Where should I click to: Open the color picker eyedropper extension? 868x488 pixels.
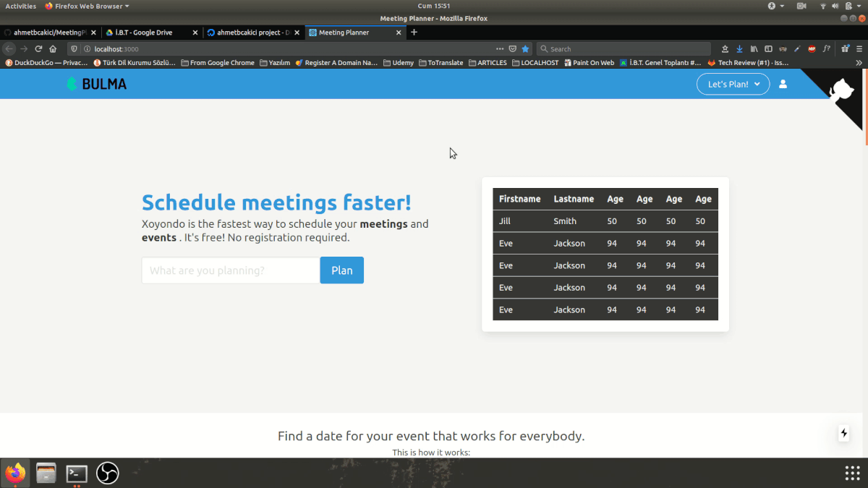(x=797, y=49)
